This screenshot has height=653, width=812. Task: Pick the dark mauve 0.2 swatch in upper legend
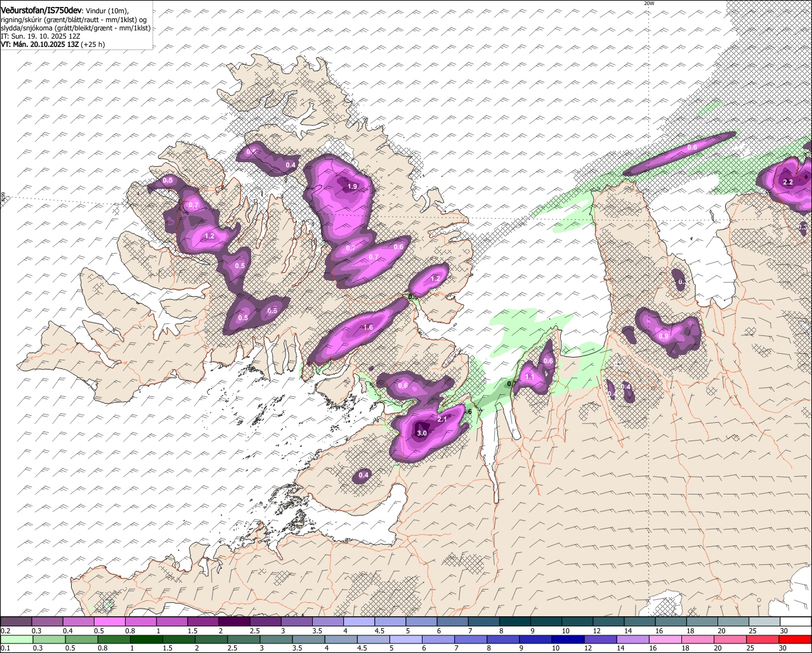click(16, 621)
